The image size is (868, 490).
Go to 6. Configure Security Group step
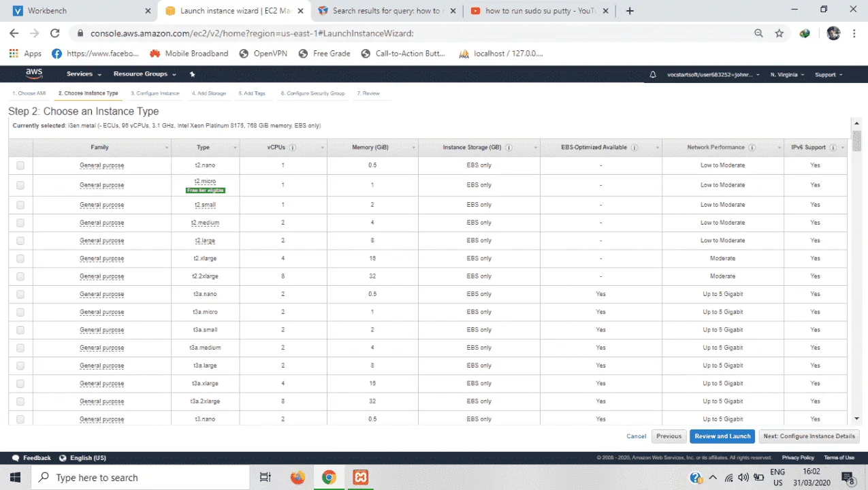(312, 93)
